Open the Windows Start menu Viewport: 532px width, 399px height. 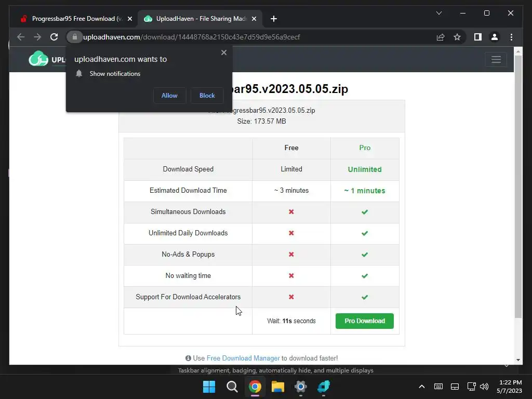209,387
